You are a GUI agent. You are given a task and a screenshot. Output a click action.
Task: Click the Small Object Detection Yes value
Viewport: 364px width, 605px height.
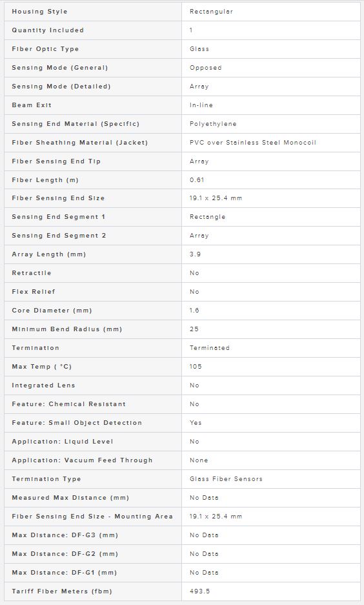[196, 422]
